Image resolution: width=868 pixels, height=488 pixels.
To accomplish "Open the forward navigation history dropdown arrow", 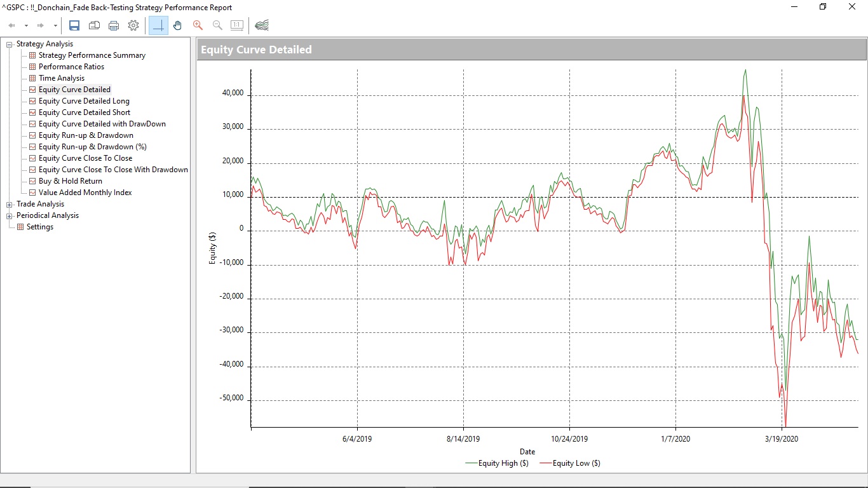I will click(x=55, y=26).
